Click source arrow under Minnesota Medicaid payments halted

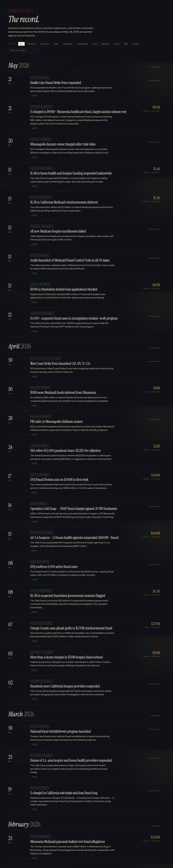pyautogui.click(x=34, y=858)
